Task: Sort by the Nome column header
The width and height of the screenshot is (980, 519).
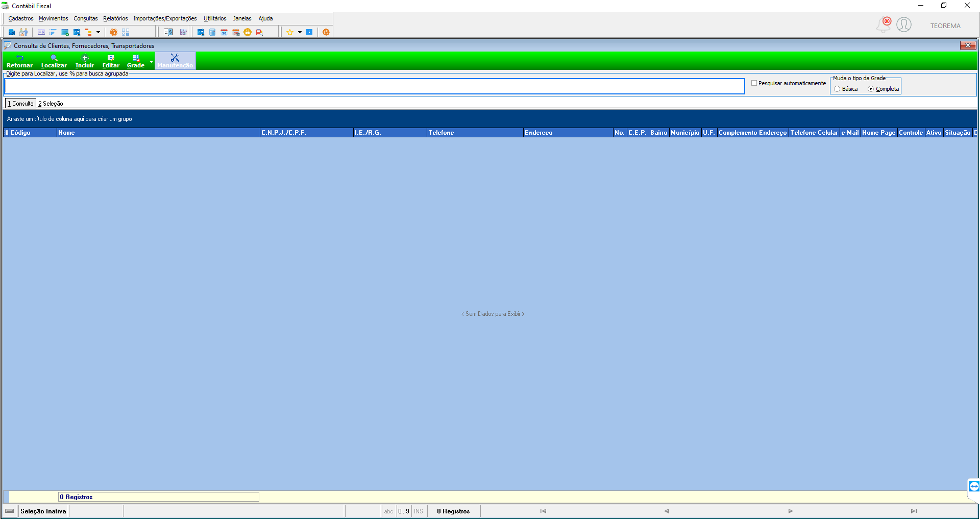Action: 158,133
